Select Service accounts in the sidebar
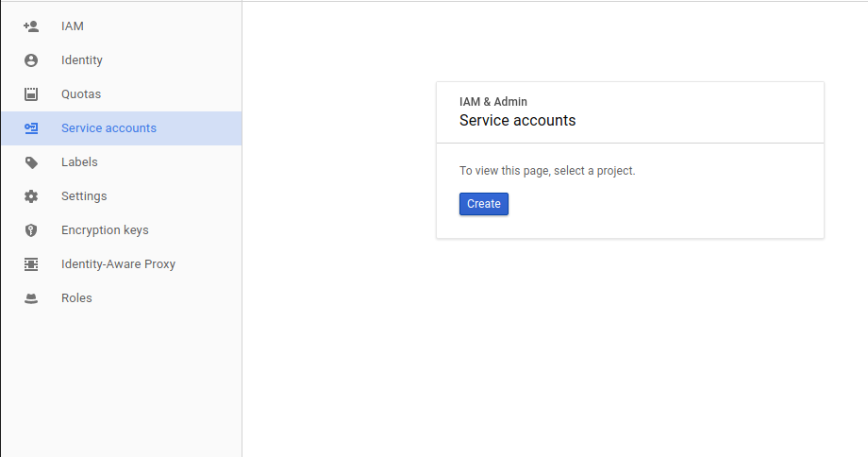 [x=122, y=128]
